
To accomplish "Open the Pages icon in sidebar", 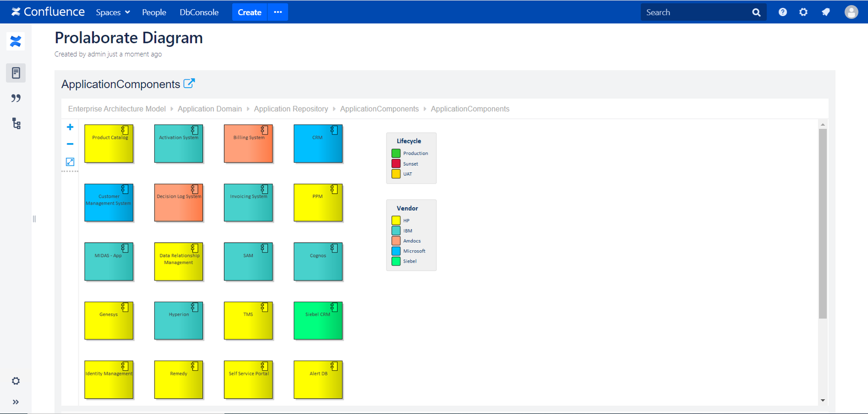I will click(16, 73).
